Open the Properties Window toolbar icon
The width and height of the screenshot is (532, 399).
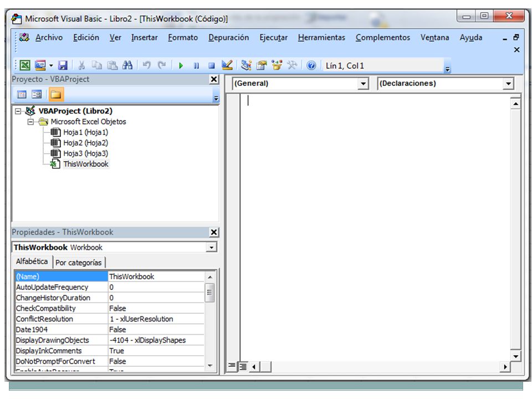point(262,65)
